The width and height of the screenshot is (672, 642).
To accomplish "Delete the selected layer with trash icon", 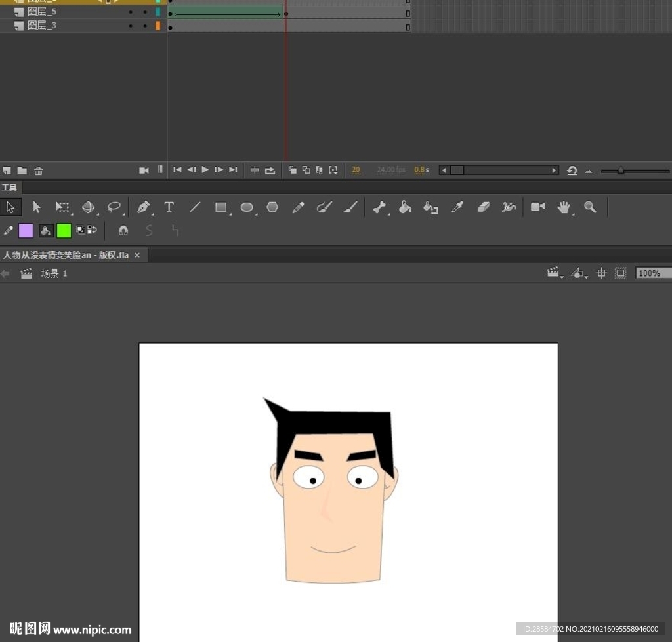I will [x=38, y=171].
